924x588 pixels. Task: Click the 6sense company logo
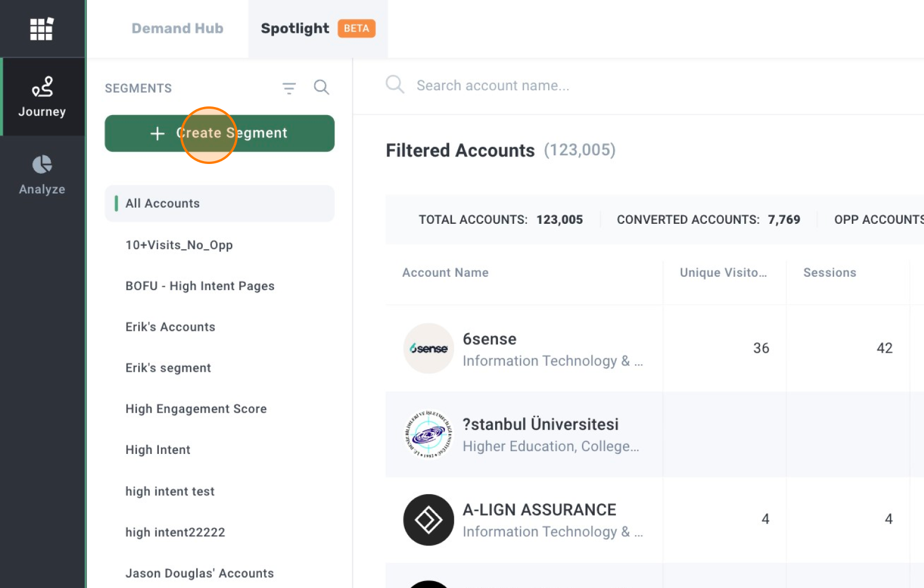pos(428,348)
